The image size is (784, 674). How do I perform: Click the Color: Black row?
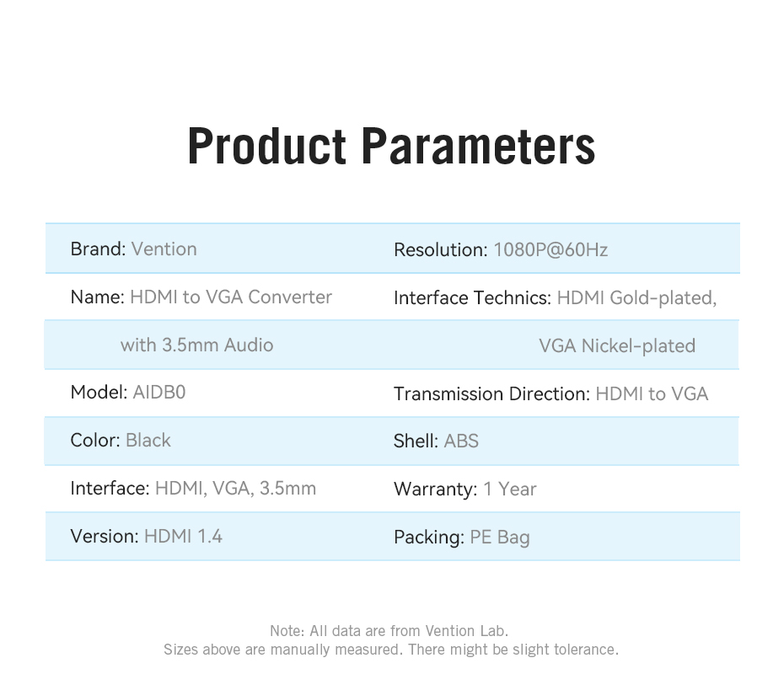point(121,441)
